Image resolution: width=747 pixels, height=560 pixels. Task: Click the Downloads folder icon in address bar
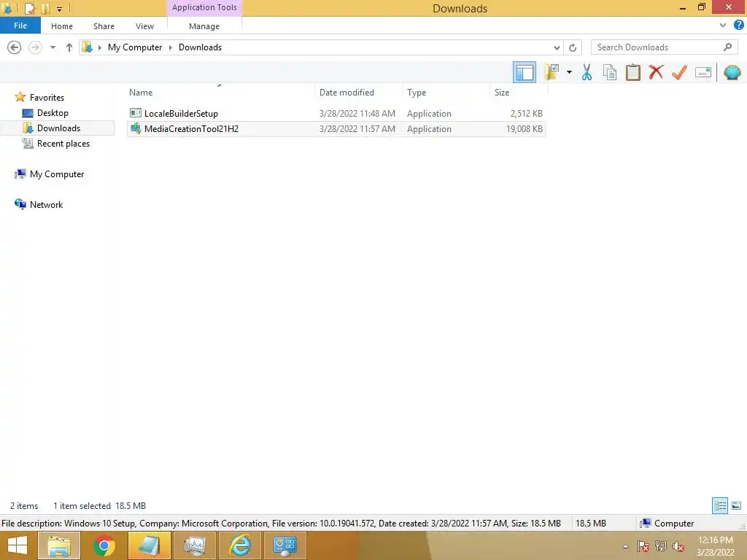[88, 47]
